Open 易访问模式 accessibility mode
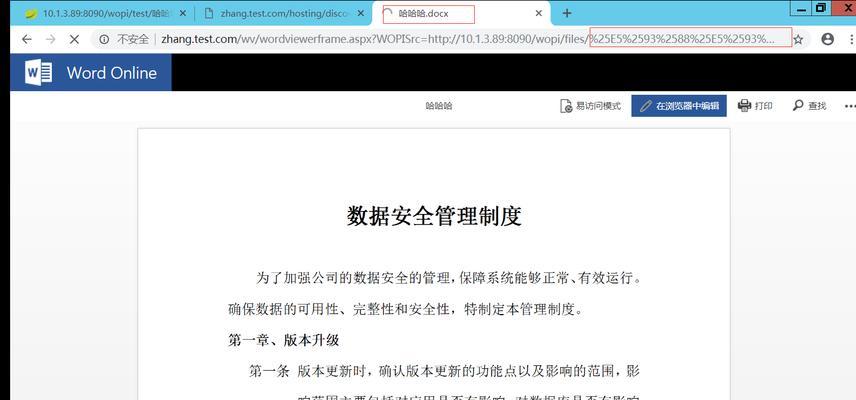The image size is (856, 400). click(x=591, y=106)
